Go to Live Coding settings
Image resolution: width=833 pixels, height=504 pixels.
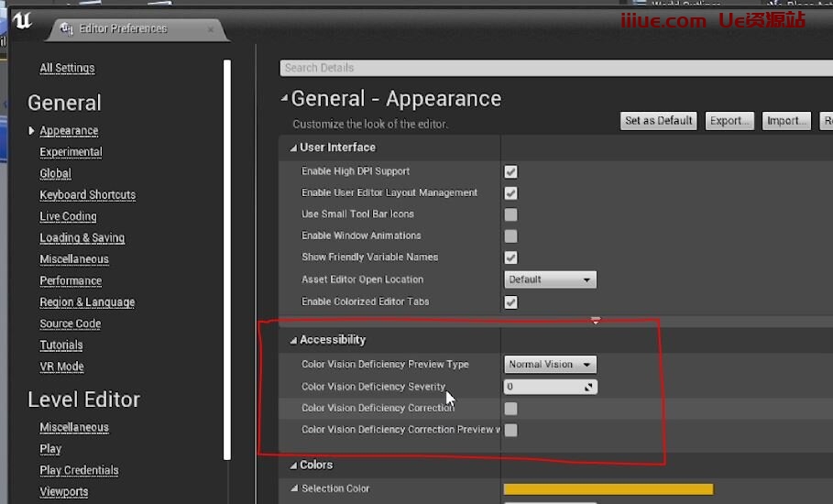point(68,216)
